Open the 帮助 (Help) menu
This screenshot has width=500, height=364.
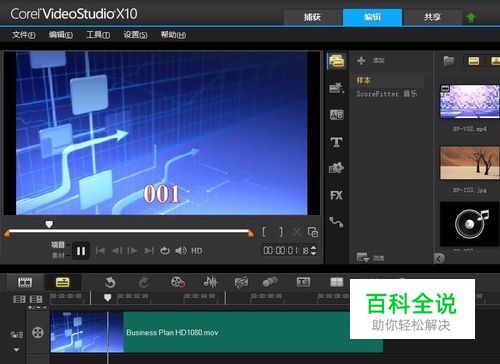[173, 35]
